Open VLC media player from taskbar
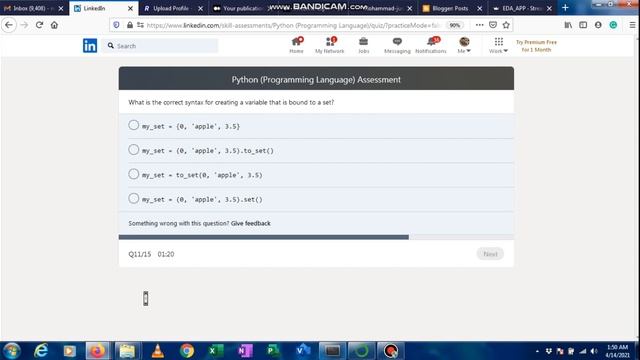 pos(157,351)
